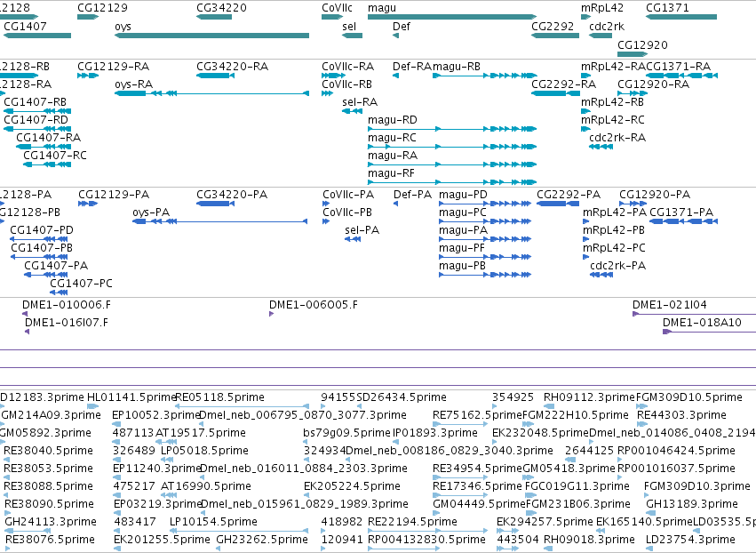Click the CG2292-RA transcript label
Image resolution: width=756 pixels, height=553 pixels.
tap(563, 84)
